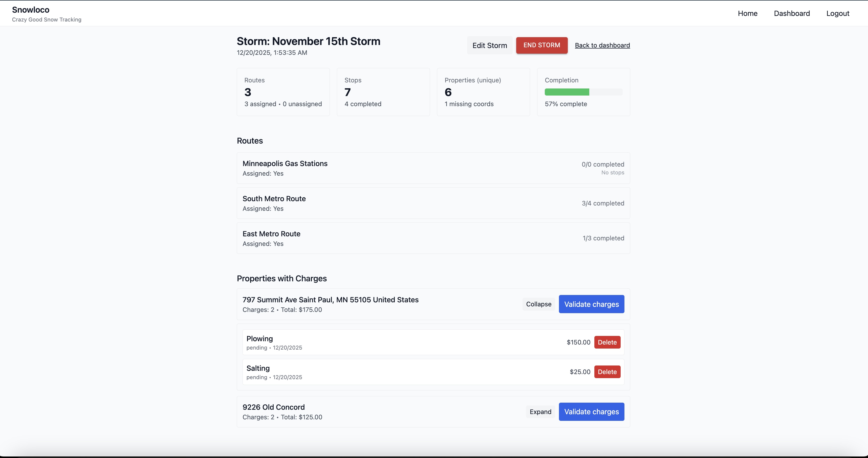
Task: Validate charges for 797 Summit Ave
Action: (x=591, y=304)
